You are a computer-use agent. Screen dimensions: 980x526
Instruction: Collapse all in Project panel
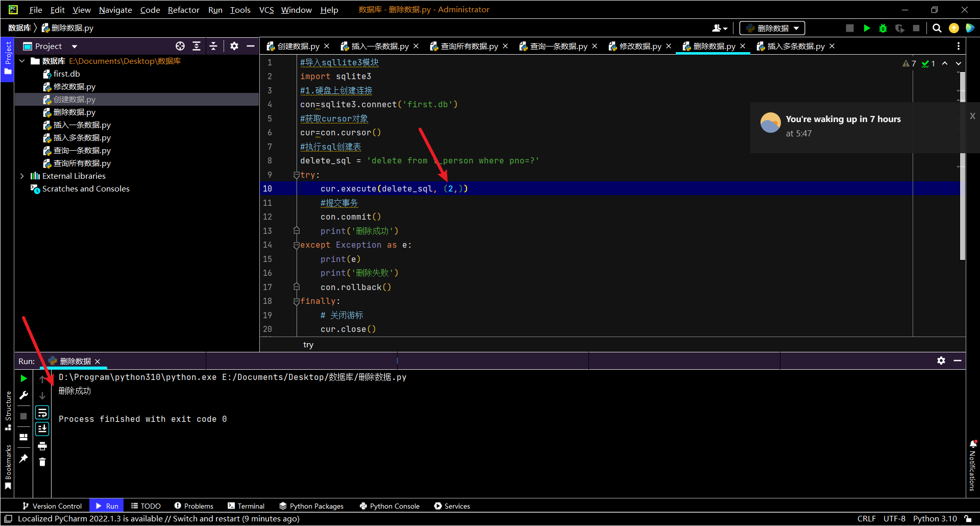213,46
